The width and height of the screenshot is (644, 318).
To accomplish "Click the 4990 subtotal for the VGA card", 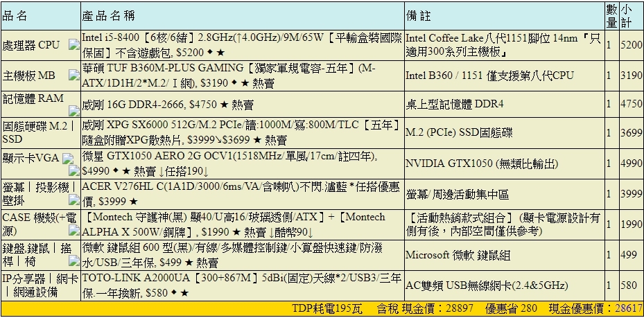I will coord(632,164).
